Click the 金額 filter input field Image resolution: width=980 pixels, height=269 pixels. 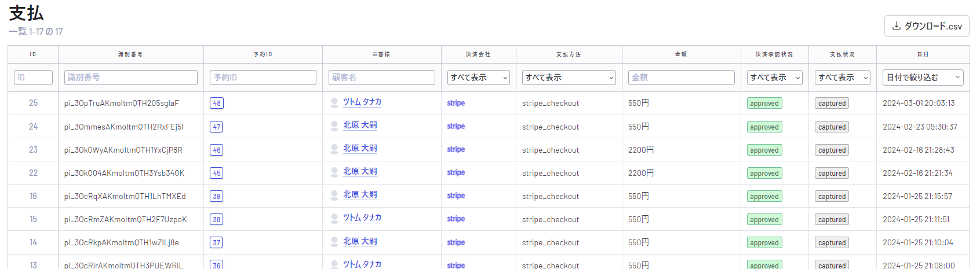[681, 78]
